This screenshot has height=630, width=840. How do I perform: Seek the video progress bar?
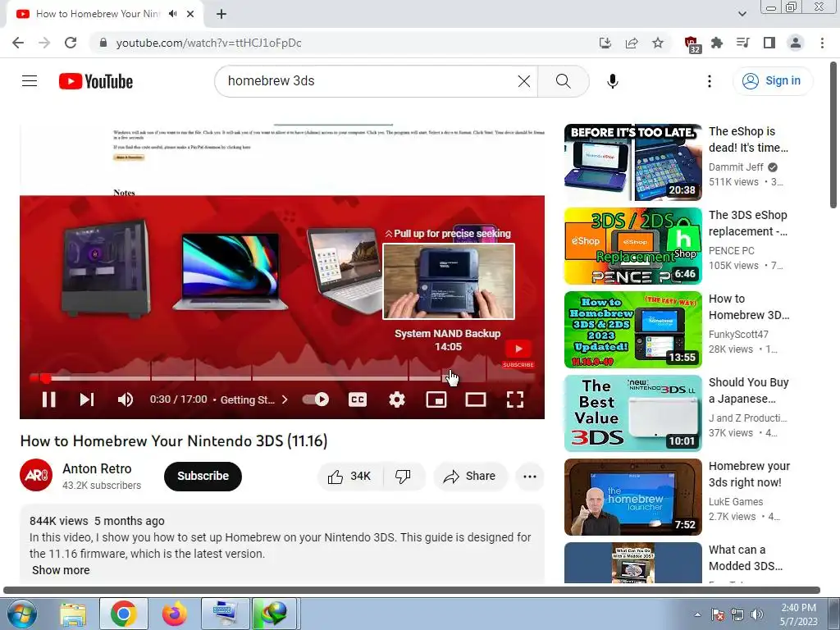coord(282,378)
